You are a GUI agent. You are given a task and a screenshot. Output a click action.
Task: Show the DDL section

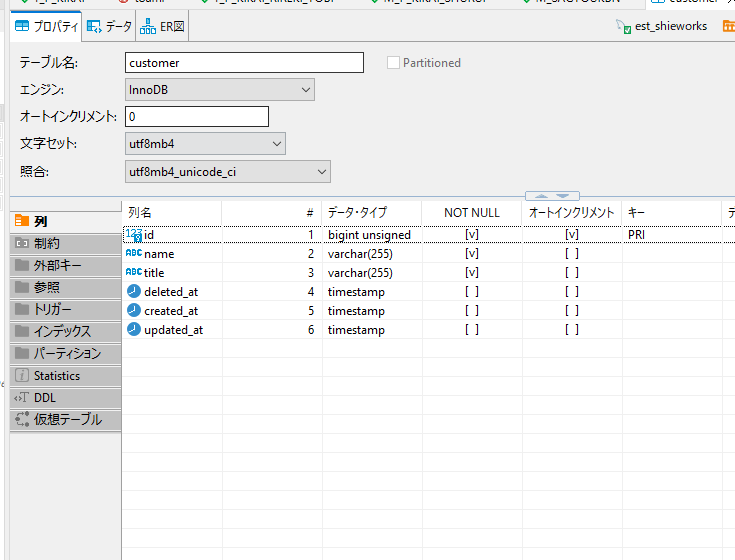point(66,397)
